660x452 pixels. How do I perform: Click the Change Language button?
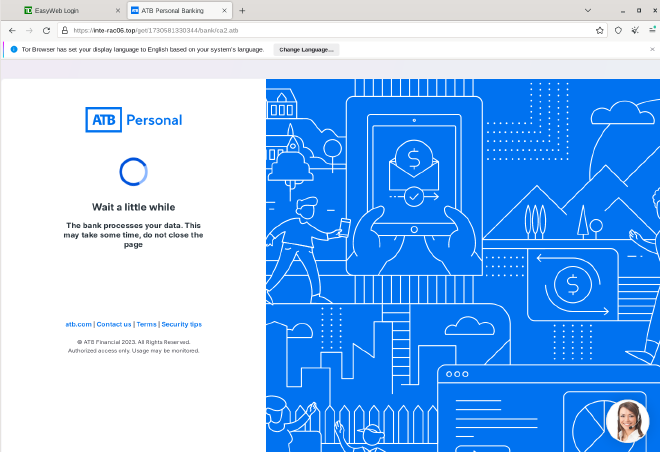pyautogui.click(x=306, y=50)
